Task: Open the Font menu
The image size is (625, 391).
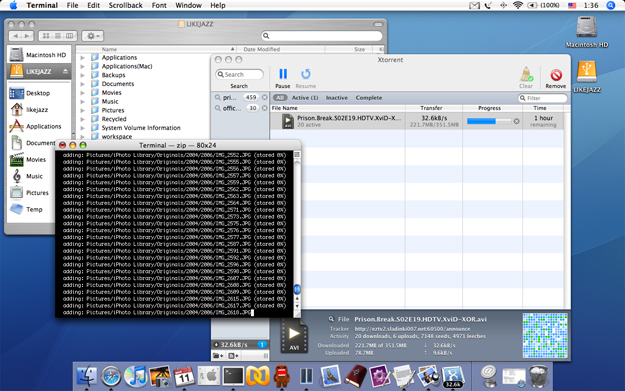Action: [x=159, y=5]
